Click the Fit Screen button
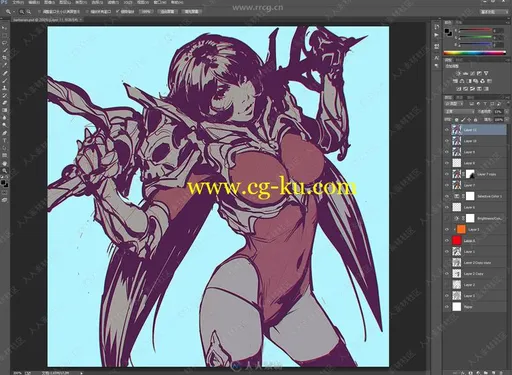The image size is (512, 375). (x=167, y=12)
